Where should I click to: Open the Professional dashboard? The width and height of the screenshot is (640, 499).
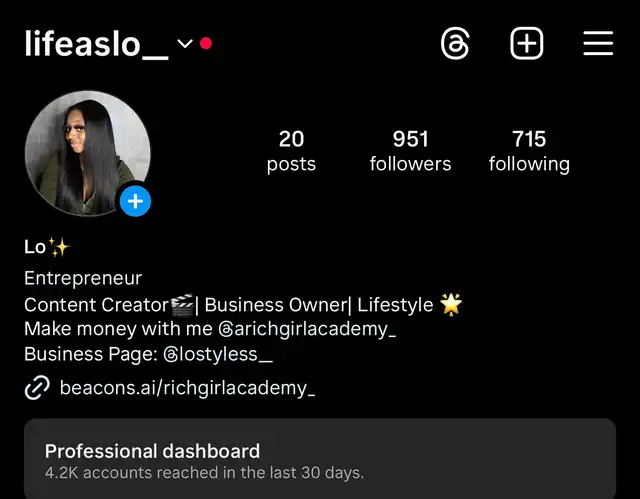[320, 459]
